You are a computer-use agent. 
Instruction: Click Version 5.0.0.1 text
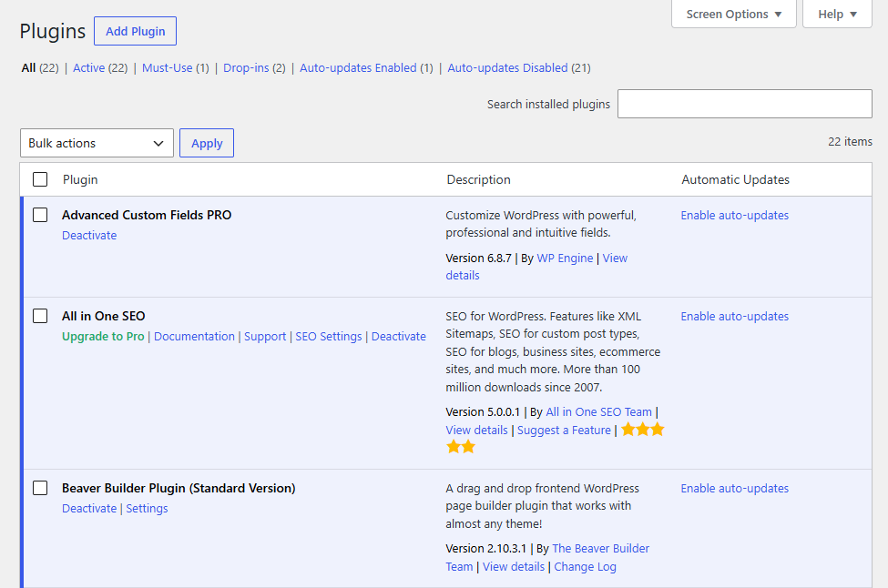pos(483,412)
